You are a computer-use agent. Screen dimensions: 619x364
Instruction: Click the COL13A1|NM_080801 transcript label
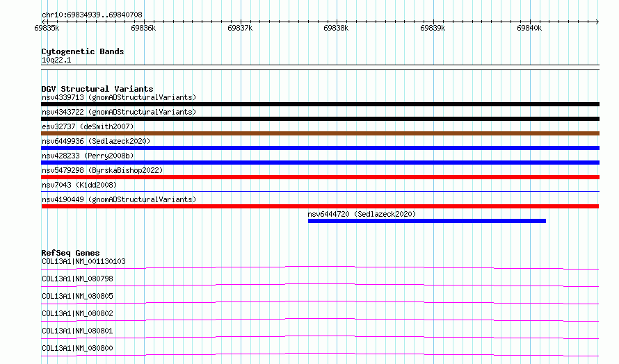(77, 331)
